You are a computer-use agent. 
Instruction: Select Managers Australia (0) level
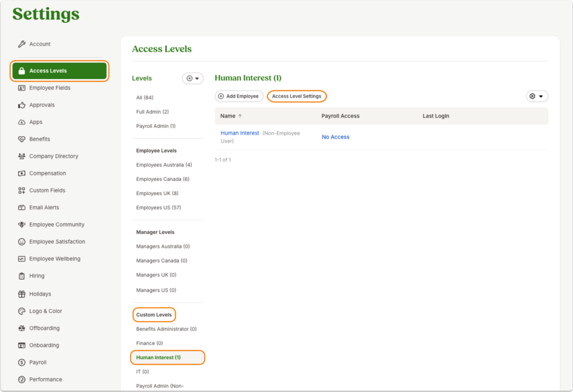pyautogui.click(x=163, y=247)
